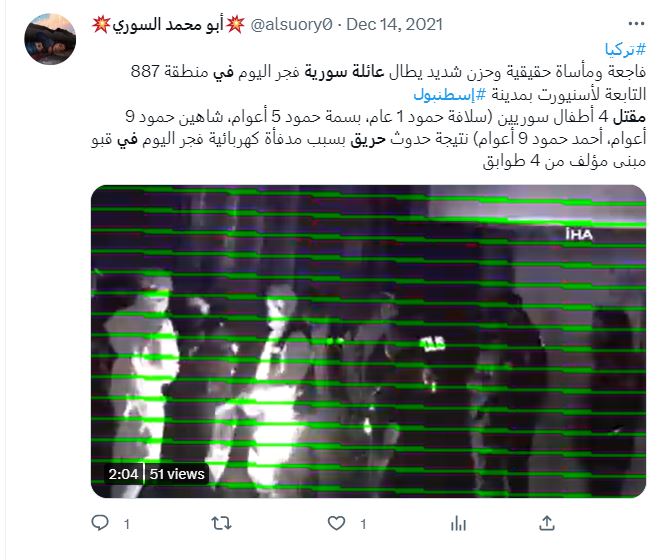Click the 2:04 video duration badge
This screenshot has height=560, width=661.
pyautogui.click(x=123, y=474)
